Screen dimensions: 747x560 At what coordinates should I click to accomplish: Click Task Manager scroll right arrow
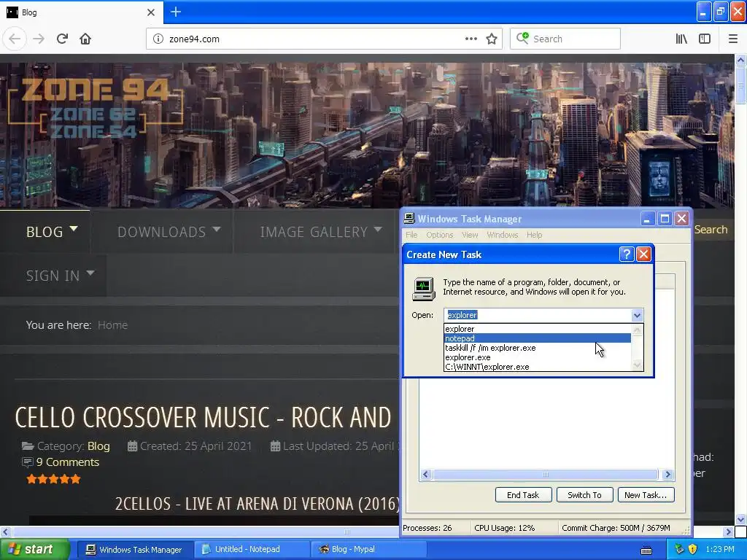667,474
